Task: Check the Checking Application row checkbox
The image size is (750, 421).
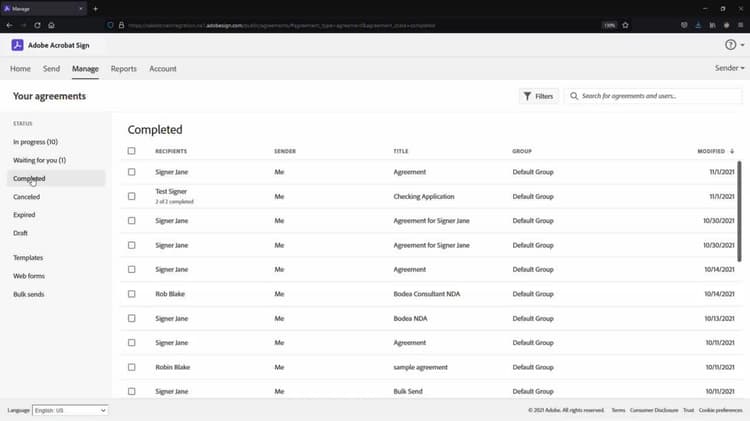Action: (x=132, y=196)
